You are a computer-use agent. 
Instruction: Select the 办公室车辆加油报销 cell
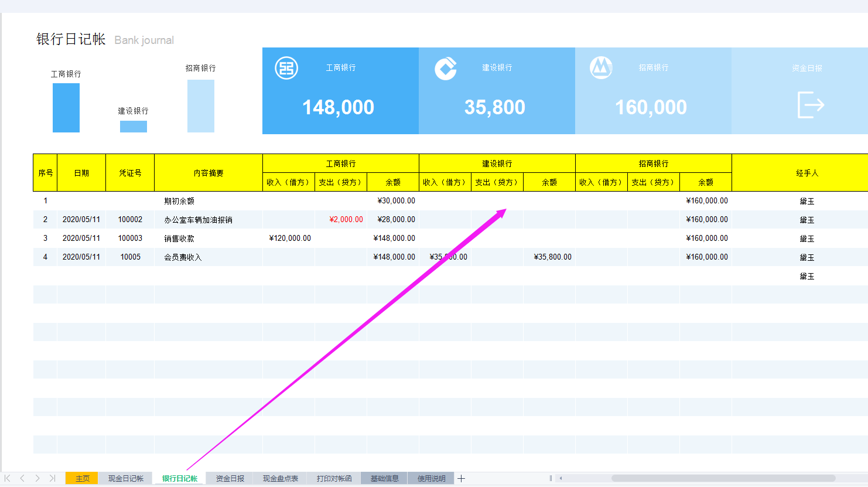[x=209, y=220]
